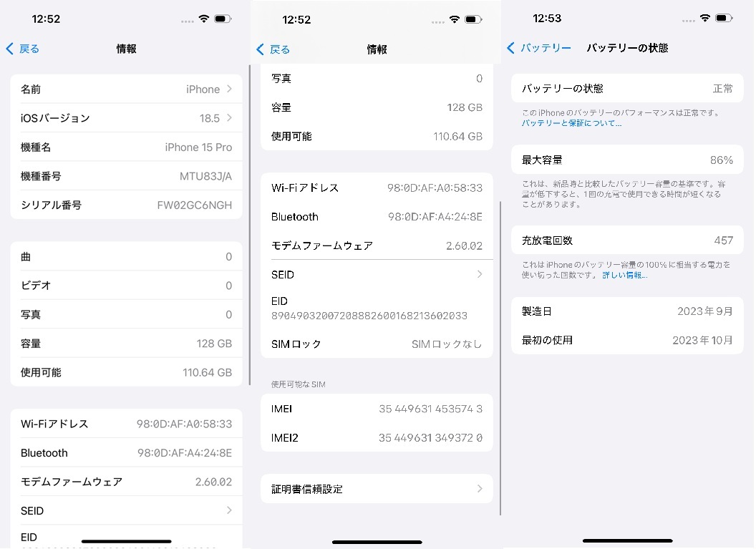
Task: Tap the 最大容量 86% row
Action: pyautogui.click(x=627, y=160)
